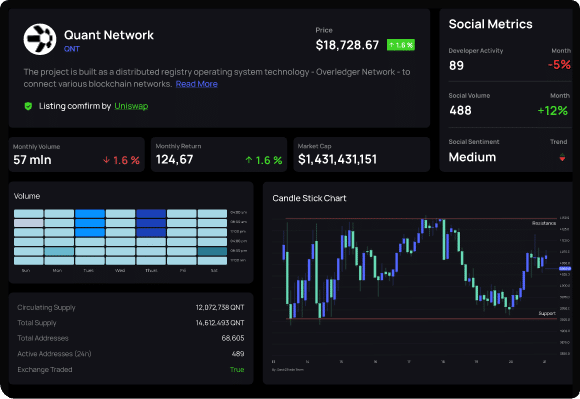The width and height of the screenshot is (580, 399).
Task: Open the Read More link
Action: pos(196,84)
